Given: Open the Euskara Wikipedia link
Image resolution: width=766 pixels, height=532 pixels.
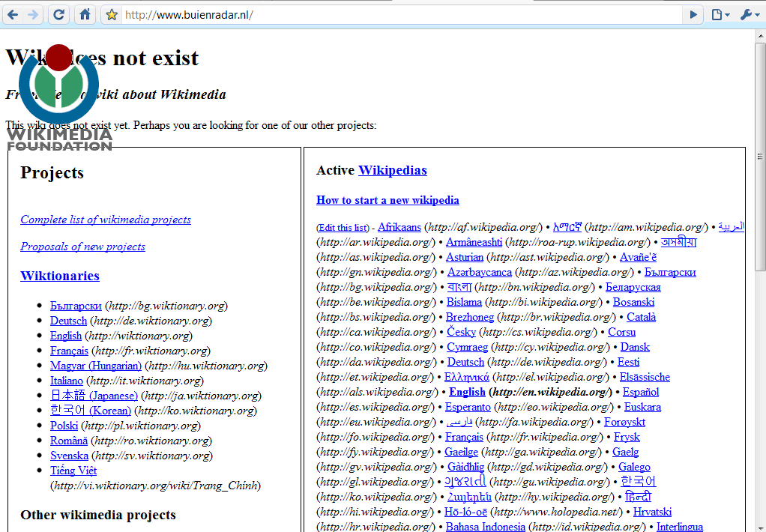Looking at the screenshot, I should [x=643, y=407].
